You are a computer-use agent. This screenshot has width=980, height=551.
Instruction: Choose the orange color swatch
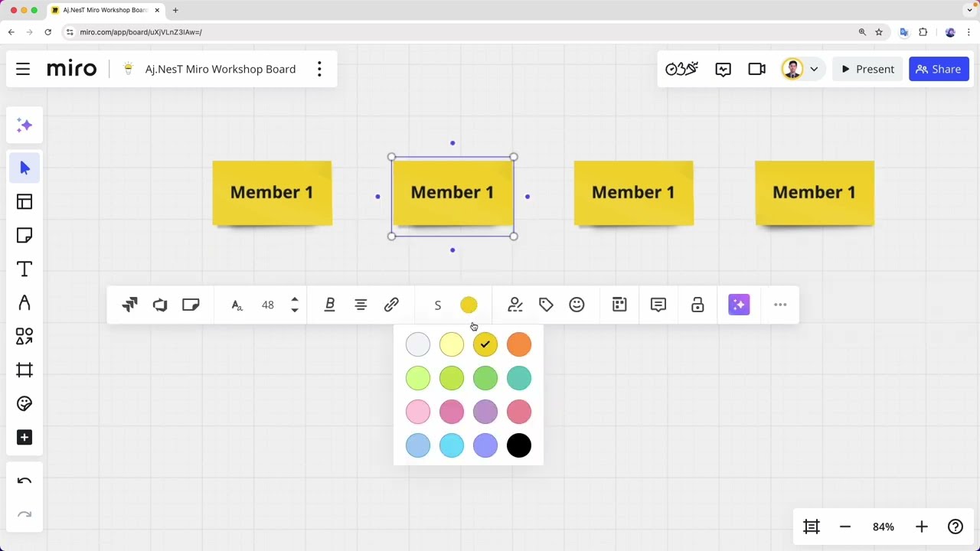519,344
